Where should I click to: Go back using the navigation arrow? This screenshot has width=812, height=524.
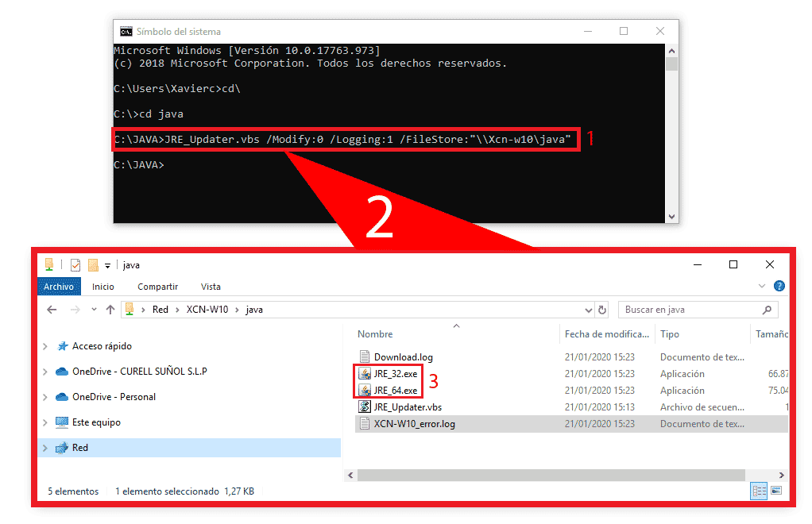[52, 309]
